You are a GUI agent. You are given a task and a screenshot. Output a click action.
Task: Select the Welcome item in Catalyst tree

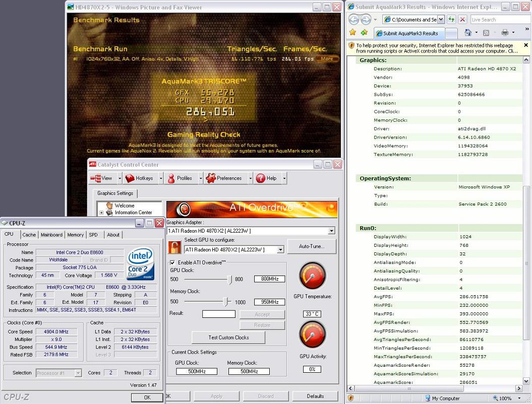[124, 206]
